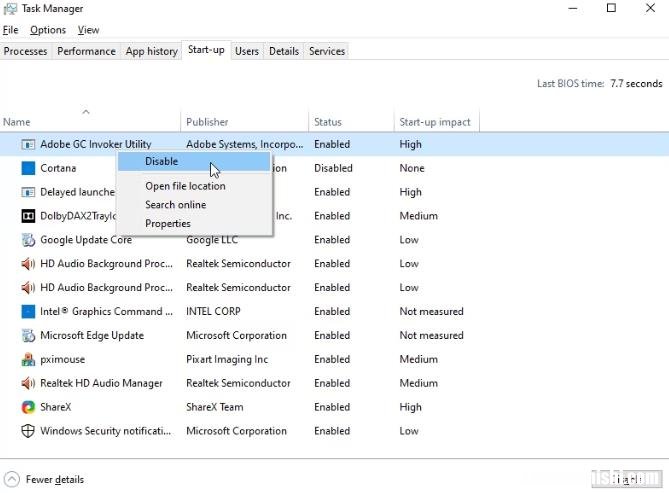Choose Open file location in context menu

185,186
